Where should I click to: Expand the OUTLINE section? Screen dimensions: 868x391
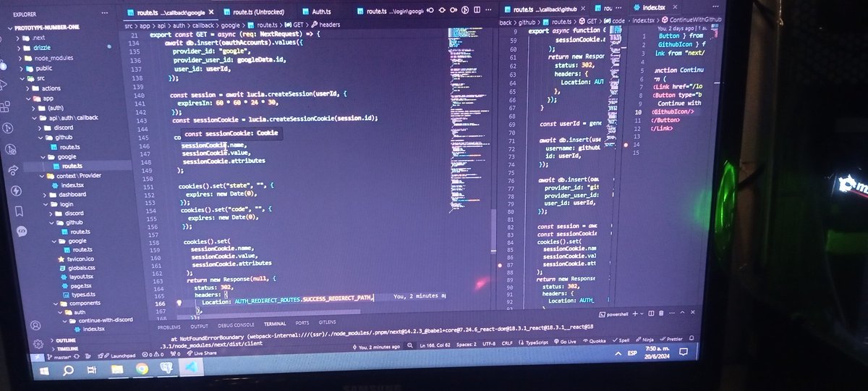(x=61, y=339)
